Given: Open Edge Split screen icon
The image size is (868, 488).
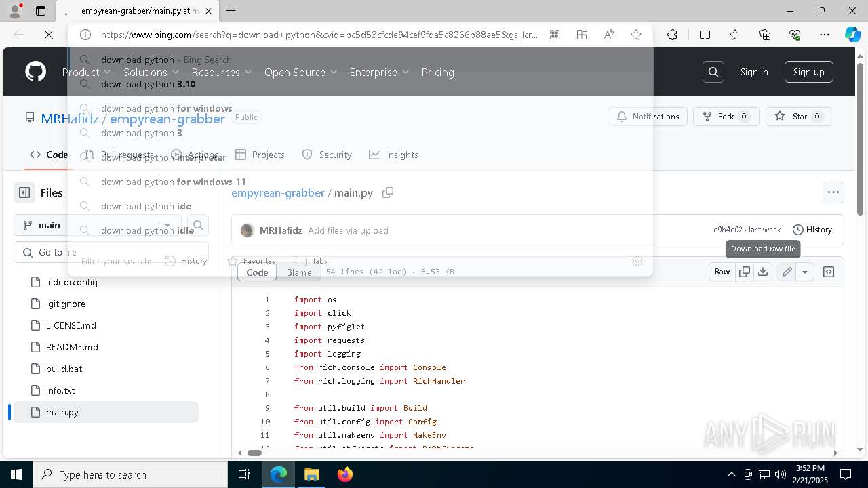Looking at the screenshot, I should tap(705, 35).
